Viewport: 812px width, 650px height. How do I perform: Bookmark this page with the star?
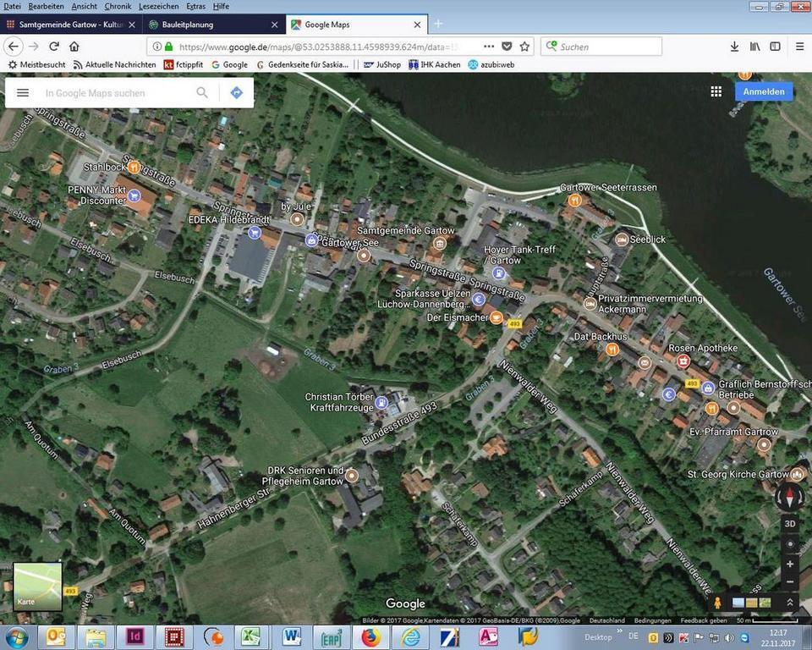click(524, 47)
